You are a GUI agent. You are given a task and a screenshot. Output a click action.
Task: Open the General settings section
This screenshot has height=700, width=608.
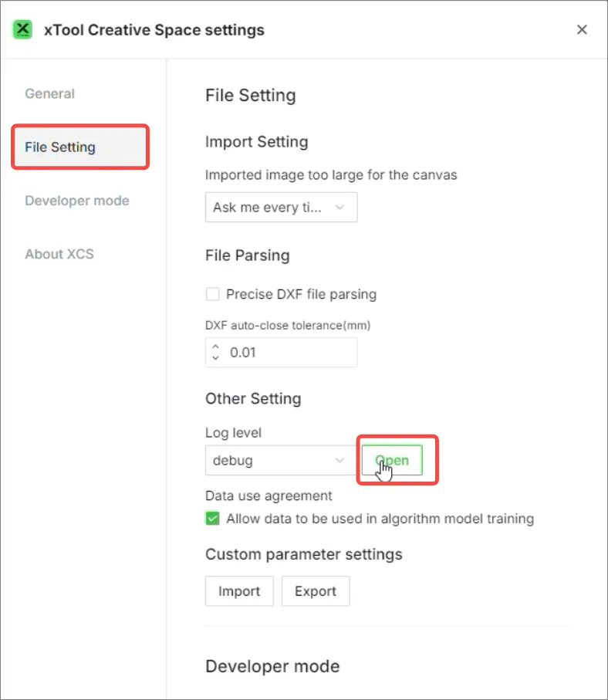coord(49,93)
